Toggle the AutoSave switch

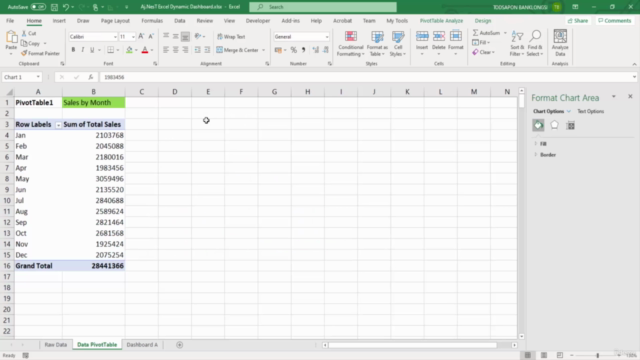coord(38,7)
